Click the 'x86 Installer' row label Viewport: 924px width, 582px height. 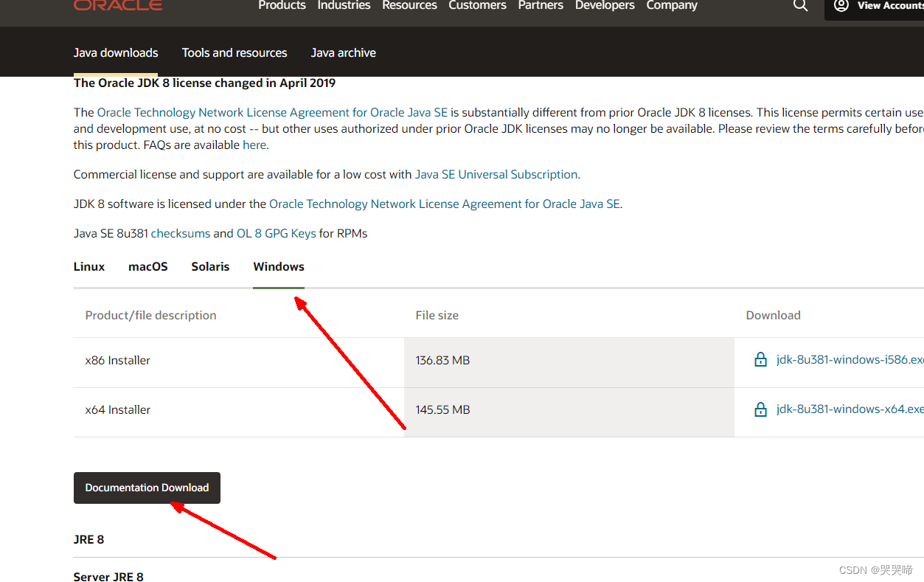tap(118, 360)
